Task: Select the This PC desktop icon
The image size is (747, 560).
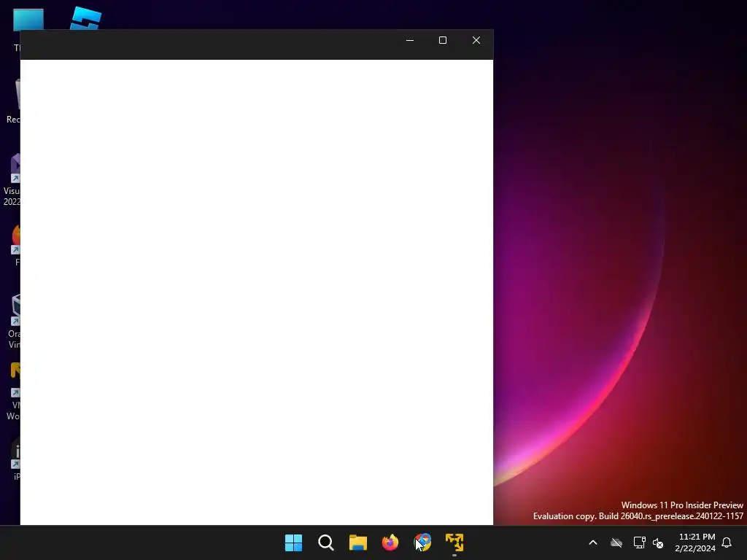Action: click(x=28, y=19)
